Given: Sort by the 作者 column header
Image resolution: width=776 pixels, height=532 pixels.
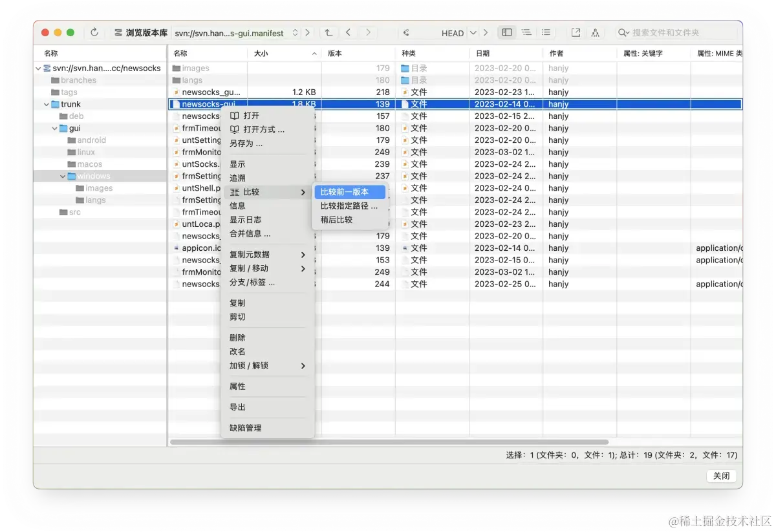Looking at the screenshot, I should click(579, 54).
